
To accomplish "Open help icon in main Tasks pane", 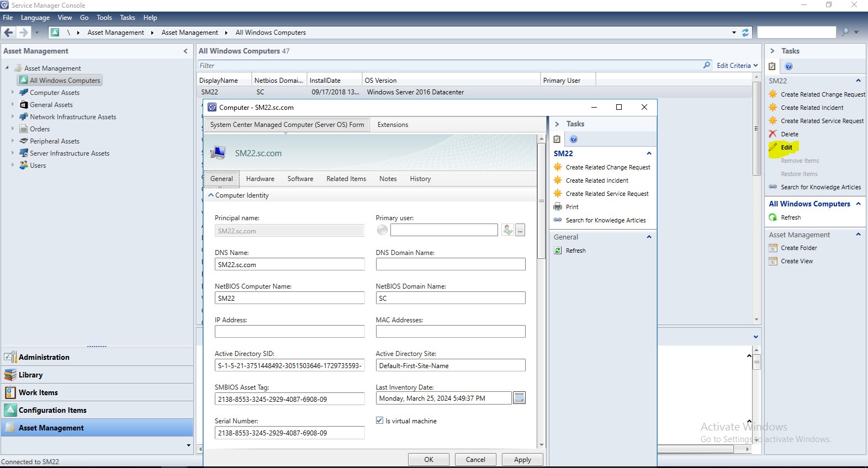I will tap(788, 66).
